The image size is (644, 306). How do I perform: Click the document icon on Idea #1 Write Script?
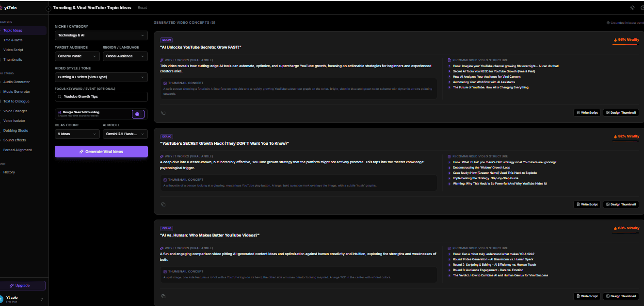pos(578,113)
